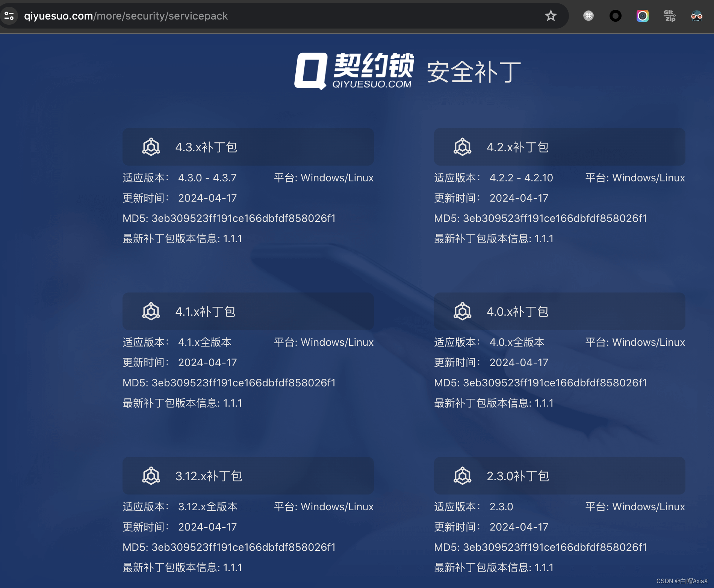Click 平台: Windows/Linux in the 3.12.x section
The height and width of the screenshot is (588, 714).
pos(324,507)
